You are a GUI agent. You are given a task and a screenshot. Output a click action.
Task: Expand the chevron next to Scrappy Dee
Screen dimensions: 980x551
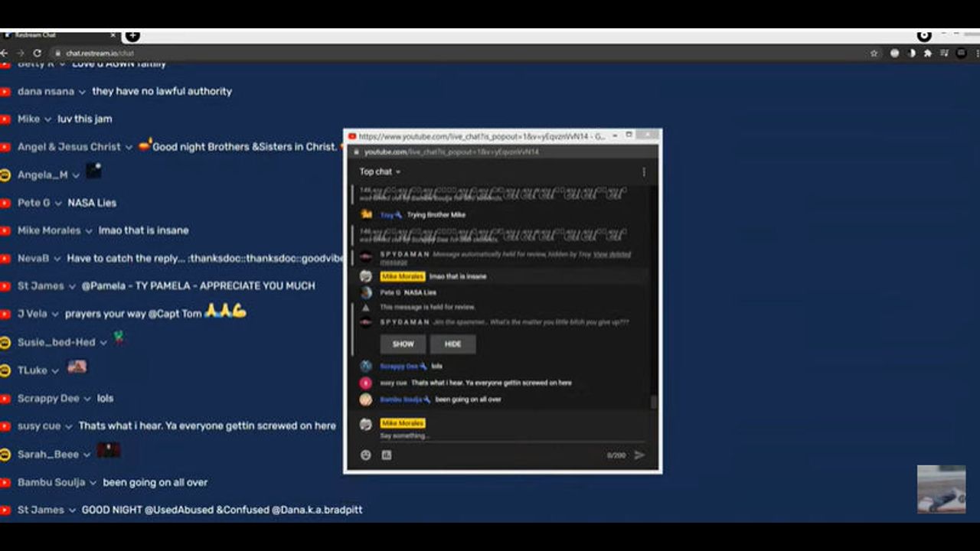click(x=88, y=399)
